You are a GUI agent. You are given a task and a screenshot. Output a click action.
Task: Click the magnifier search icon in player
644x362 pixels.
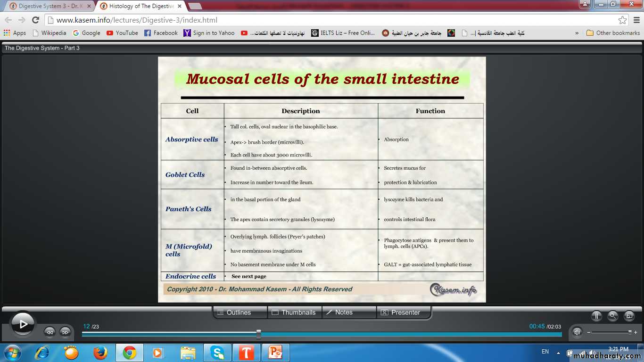[612, 316]
